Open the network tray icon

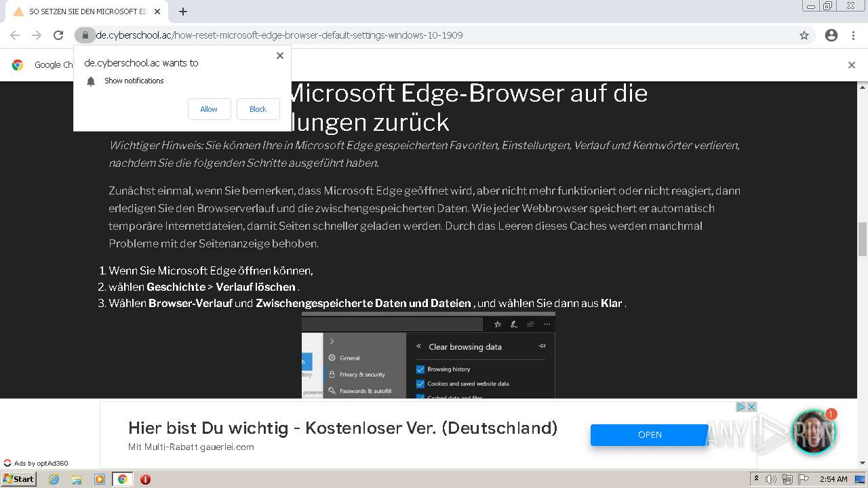(787, 479)
